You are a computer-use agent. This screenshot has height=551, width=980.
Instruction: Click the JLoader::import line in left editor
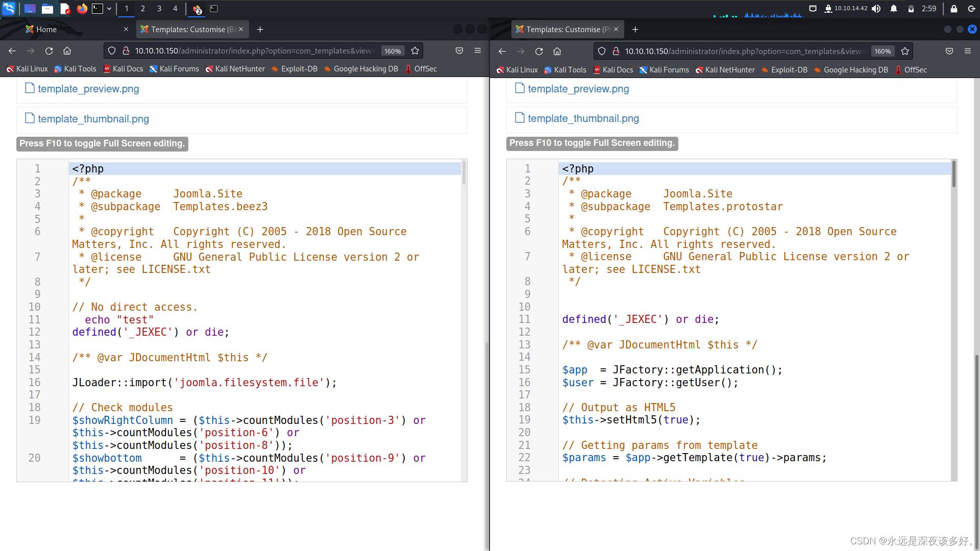[204, 383]
